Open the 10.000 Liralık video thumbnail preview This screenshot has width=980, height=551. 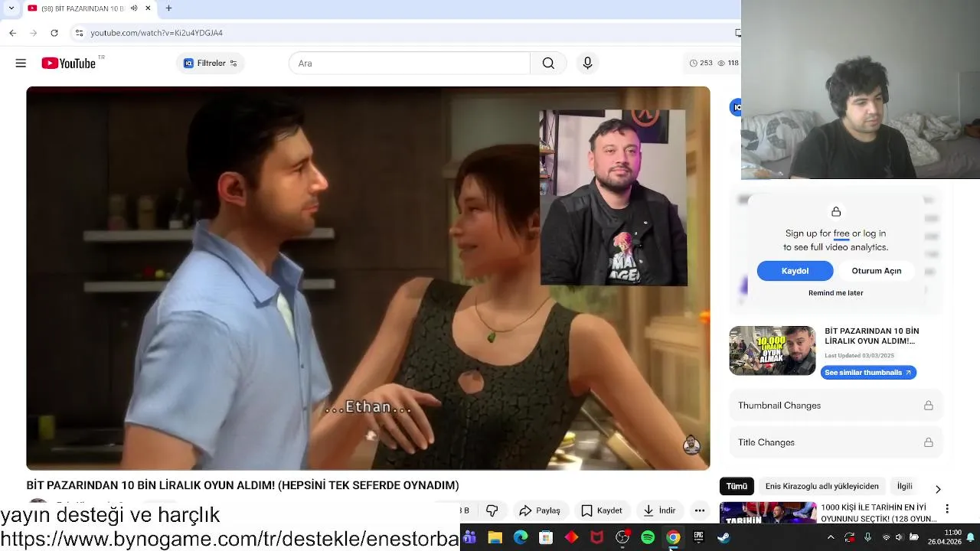pos(772,350)
